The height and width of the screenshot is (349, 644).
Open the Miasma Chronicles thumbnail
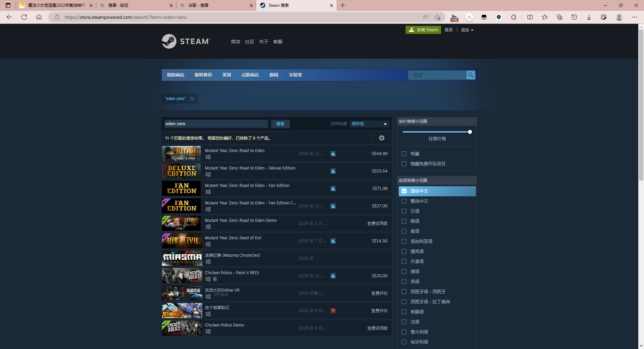click(x=182, y=258)
